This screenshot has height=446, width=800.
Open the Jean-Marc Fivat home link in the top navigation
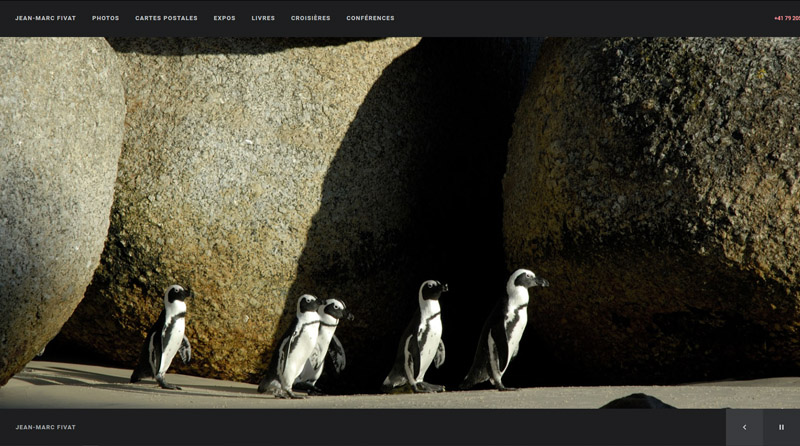45,18
